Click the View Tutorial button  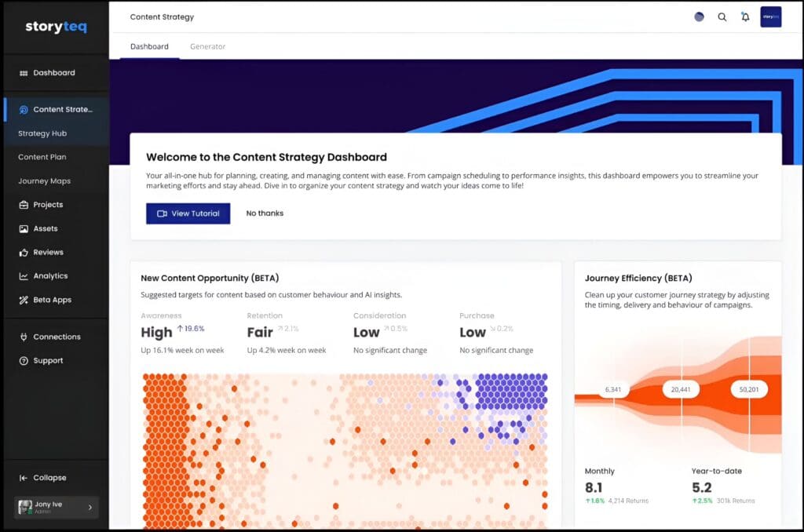[188, 213]
